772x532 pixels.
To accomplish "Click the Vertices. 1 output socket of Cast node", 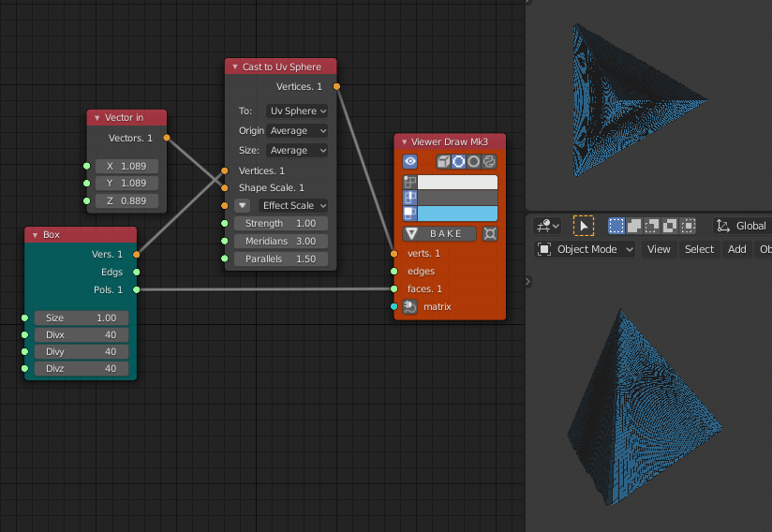I will click(x=336, y=86).
